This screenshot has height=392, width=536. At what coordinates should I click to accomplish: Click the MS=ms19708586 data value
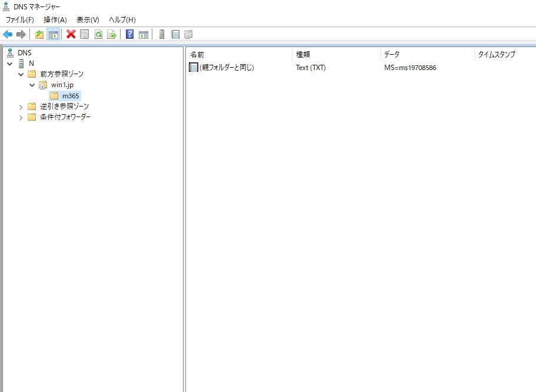coord(410,68)
